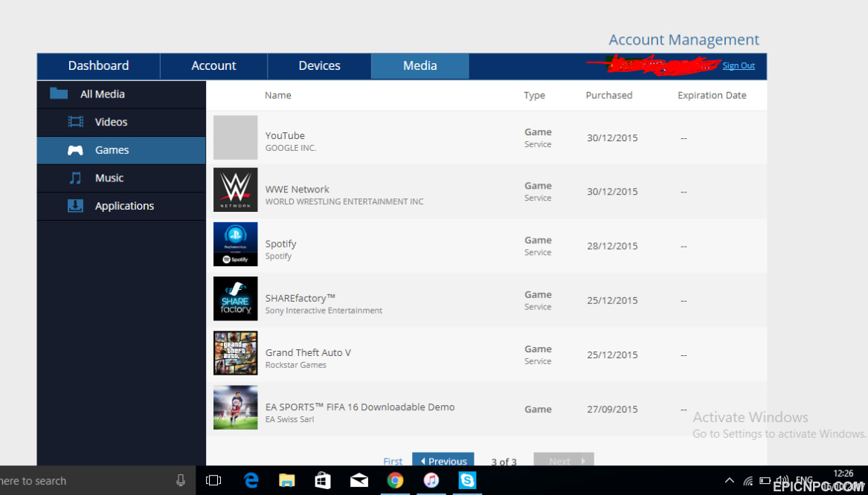
Task: Open Mail app from taskbar
Action: click(x=359, y=481)
